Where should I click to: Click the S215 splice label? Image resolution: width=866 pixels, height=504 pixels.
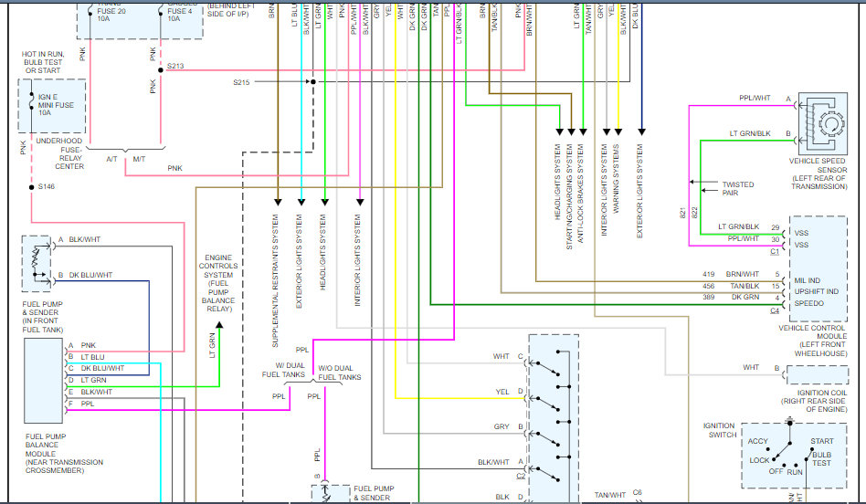click(x=241, y=82)
